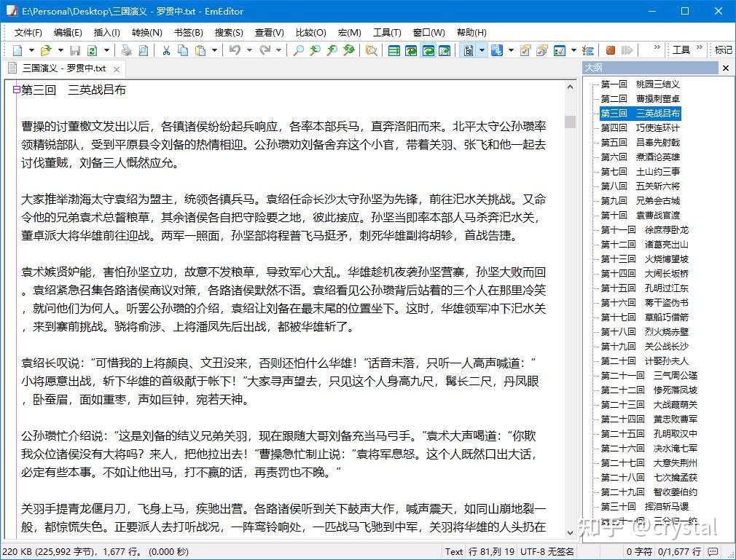The image size is (736, 560).
Task: Open the 工具(T) menu
Action: point(387,32)
